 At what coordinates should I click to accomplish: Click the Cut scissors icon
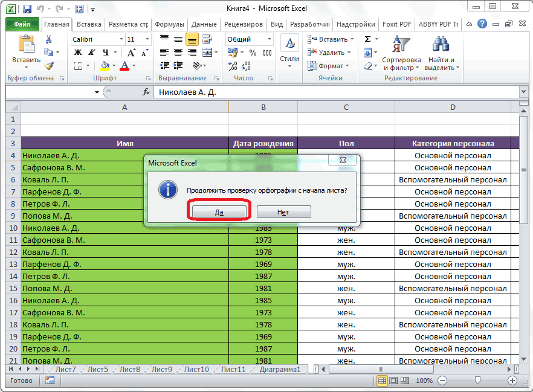tap(49, 39)
